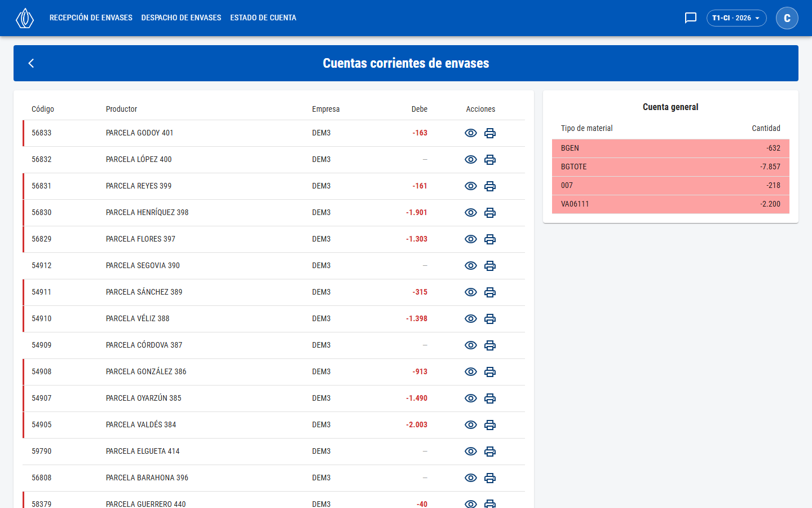Viewport: 812px width, 508px height.
Task: Print account for PARCELA ELGUETA 414
Action: 490,452
